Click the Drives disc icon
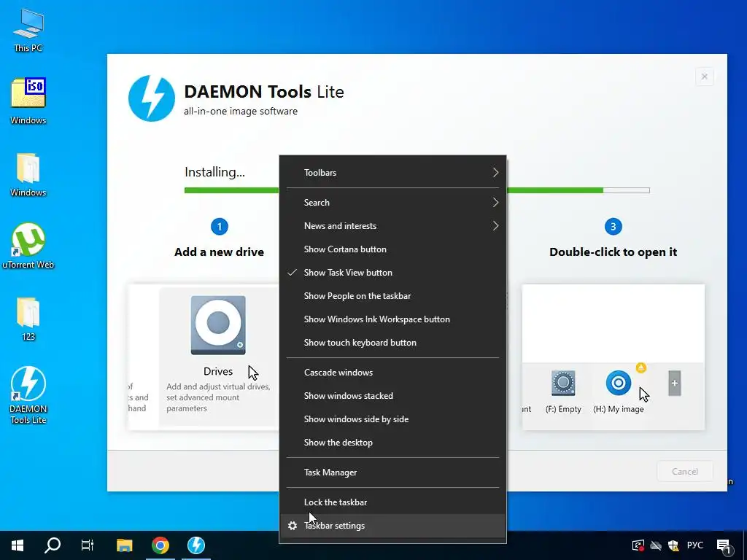747x560 pixels. 218,325
